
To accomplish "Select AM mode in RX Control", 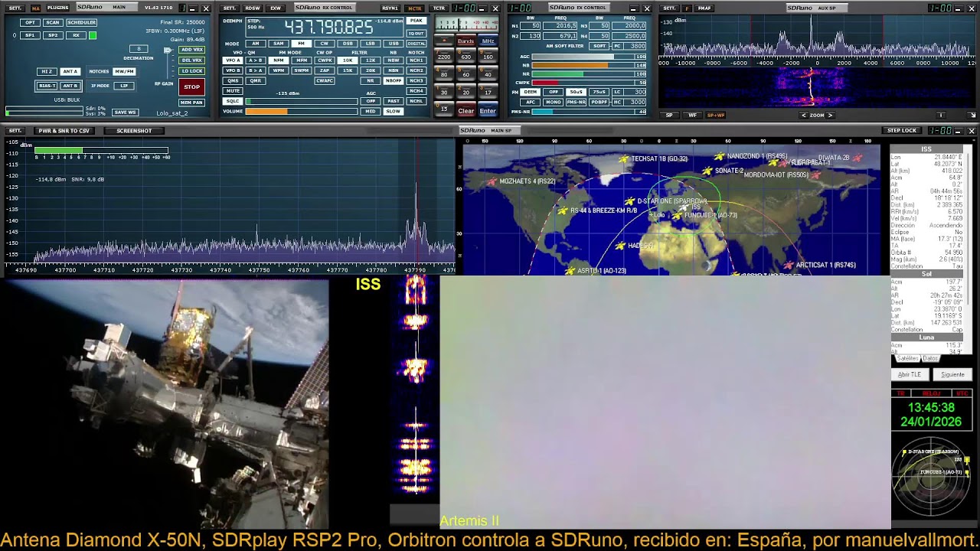I will pyautogui.click(x=256, y=44).
